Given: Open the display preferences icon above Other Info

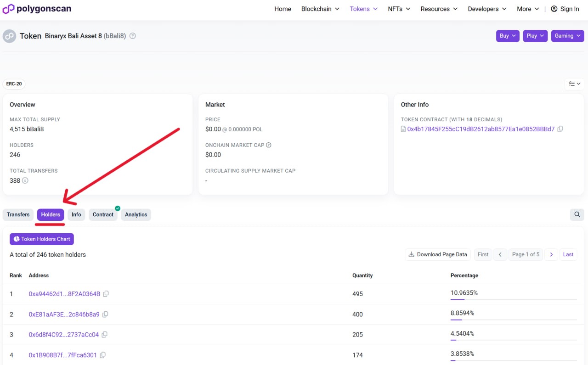Looking at the screenshot, I should pyautogui.click(x=574, y=84).
